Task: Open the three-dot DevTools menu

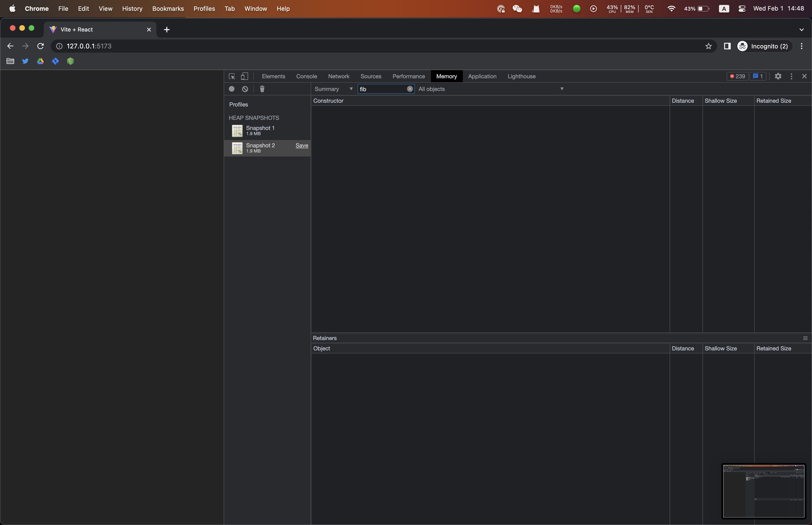Action: 791,76
